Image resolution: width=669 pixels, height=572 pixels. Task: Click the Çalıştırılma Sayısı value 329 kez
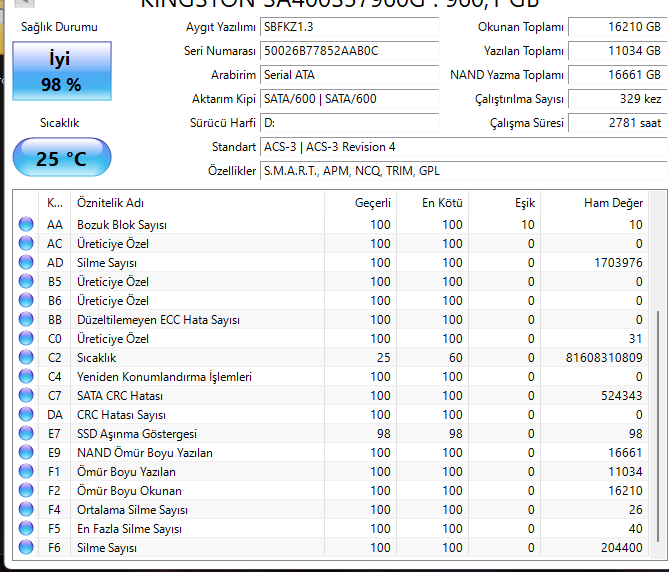pyautogui.click(x=617, y=99)
